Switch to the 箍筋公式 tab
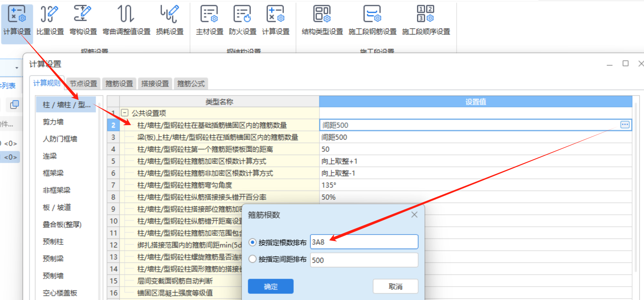Screen dimensions: 644x300 coord(191,84)
